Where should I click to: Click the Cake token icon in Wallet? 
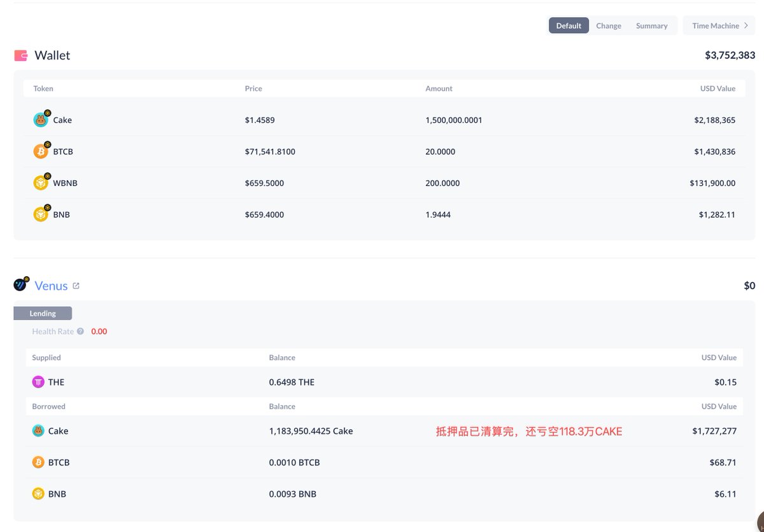point(41,120)
